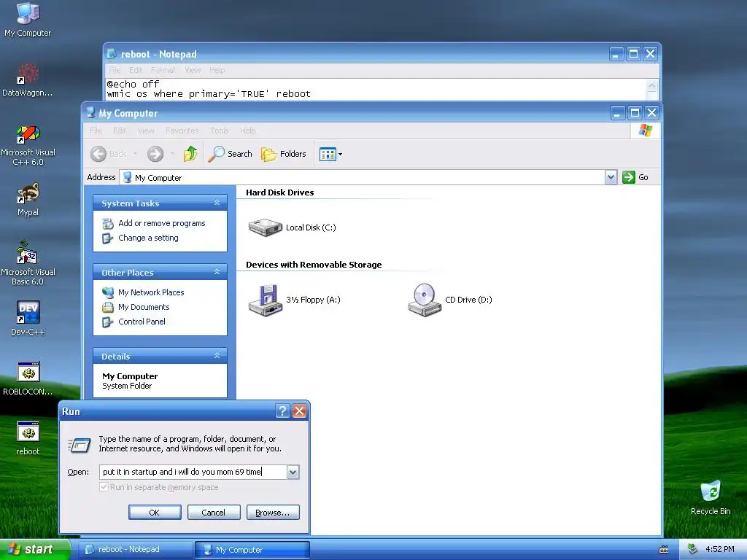
Task: Switch to reboot - Notepad taskbar button
Action: tap(135, 549)
